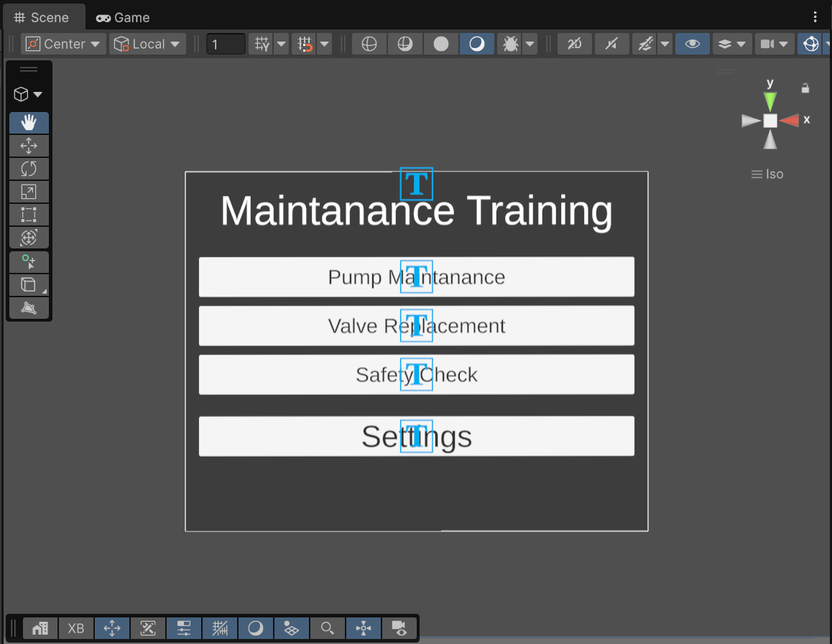Toggle the four-arrow move icon in bottom bar
The height and width of the screenshot is (644, 832).
tap(112, 628)
